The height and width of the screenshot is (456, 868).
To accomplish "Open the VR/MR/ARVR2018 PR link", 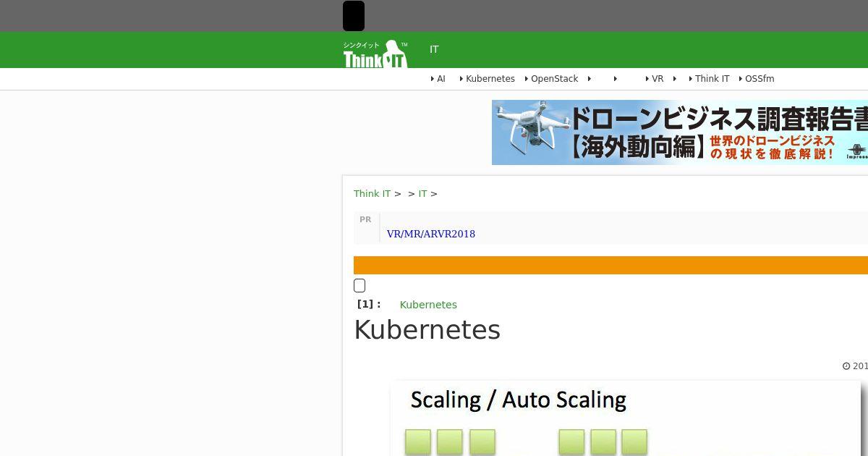I will (x=431, y=234).
